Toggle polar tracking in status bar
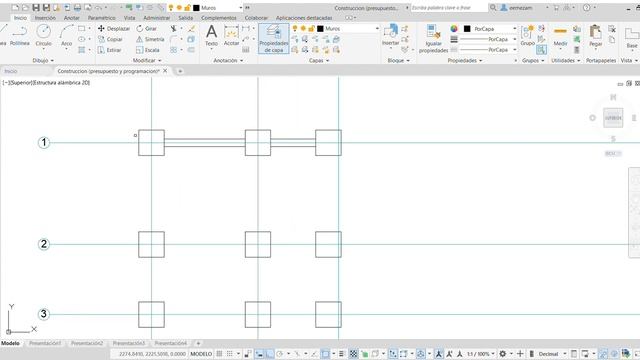The height and width of the screenshot is (360, 640). pyautogui.click(x=280, y=353)
